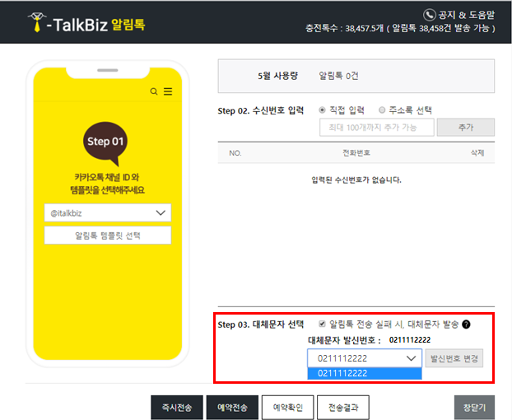Select highlighted 0211112222 option in dropdown list
Viewport: 512px width, 420px height.
[365, 373]
